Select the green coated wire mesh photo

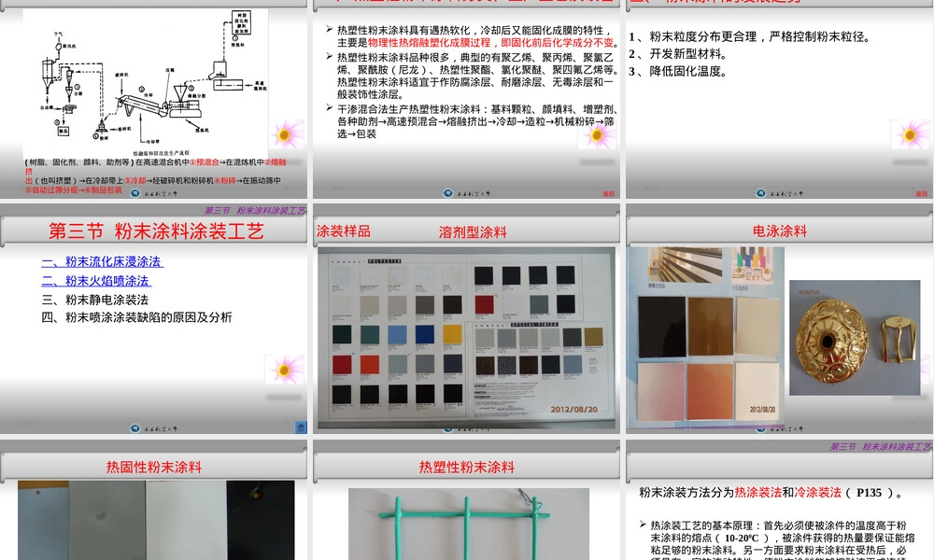[x=469, y=525]
